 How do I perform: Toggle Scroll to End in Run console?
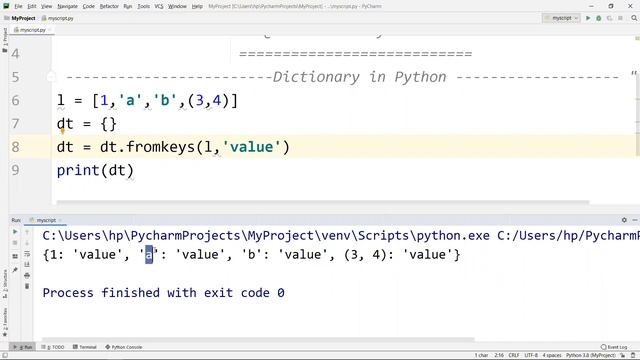tap(27, 264)
